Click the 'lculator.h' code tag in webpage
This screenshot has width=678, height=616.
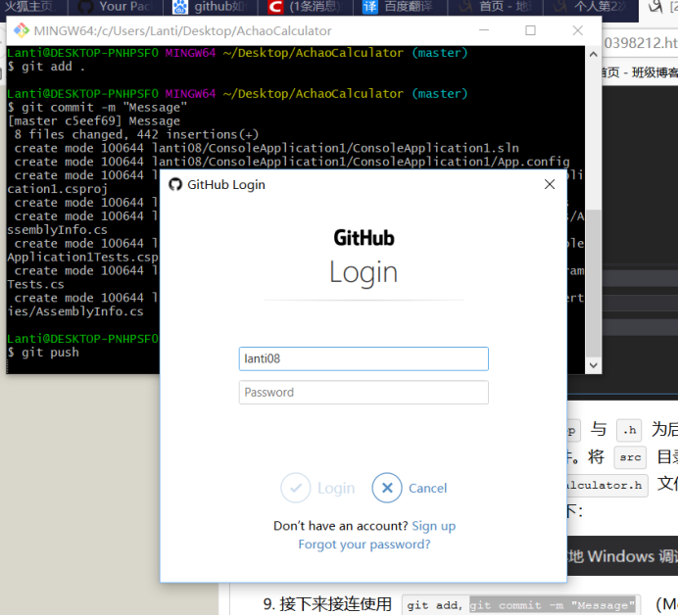coord(606,486)
